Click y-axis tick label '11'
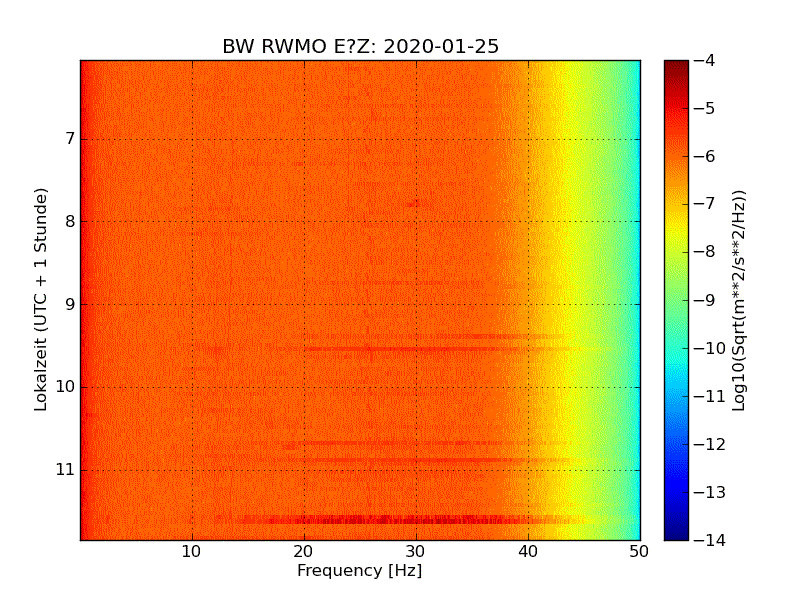Viewport: 800px width, 600px height. click(x=65, y=469)
